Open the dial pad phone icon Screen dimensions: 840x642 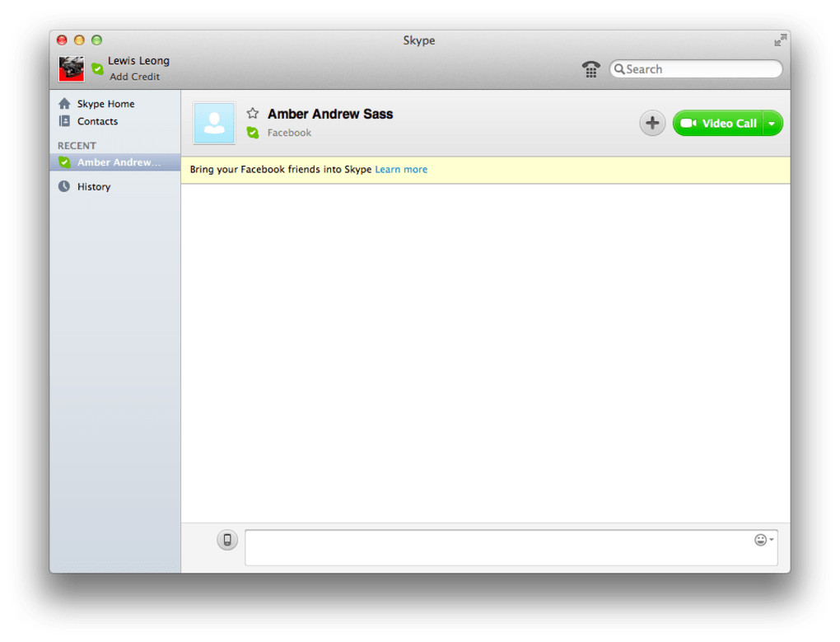click(590, 69)
